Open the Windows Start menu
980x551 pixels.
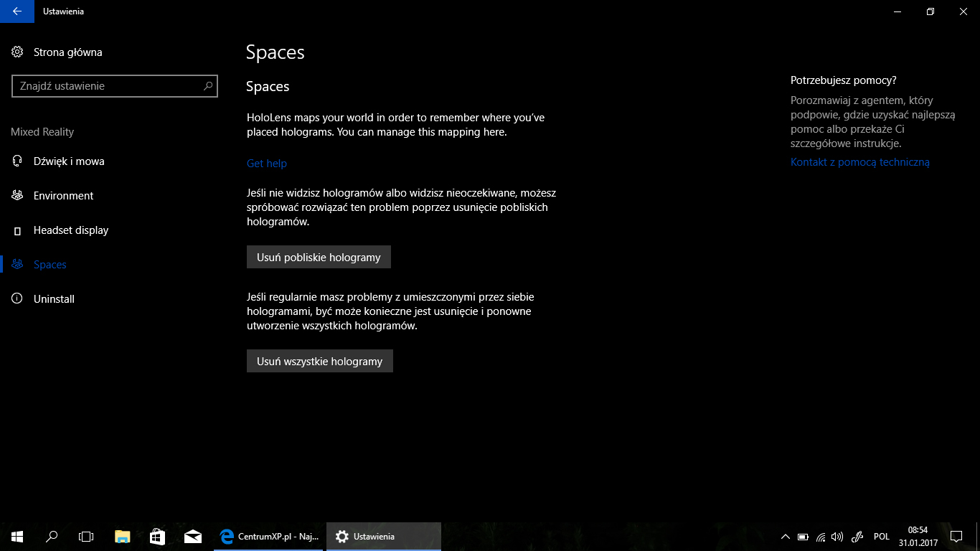17,537
